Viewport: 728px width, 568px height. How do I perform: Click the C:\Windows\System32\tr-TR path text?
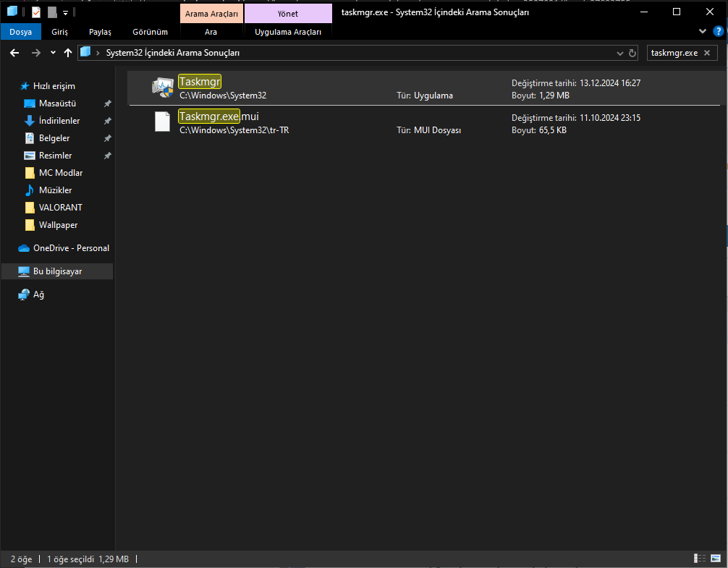234,130
